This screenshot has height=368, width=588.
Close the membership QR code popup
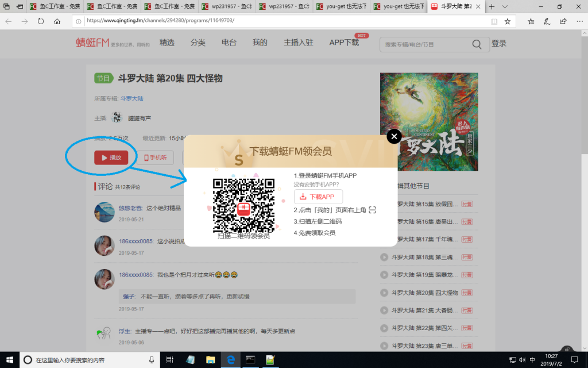(x=394, y=137)
